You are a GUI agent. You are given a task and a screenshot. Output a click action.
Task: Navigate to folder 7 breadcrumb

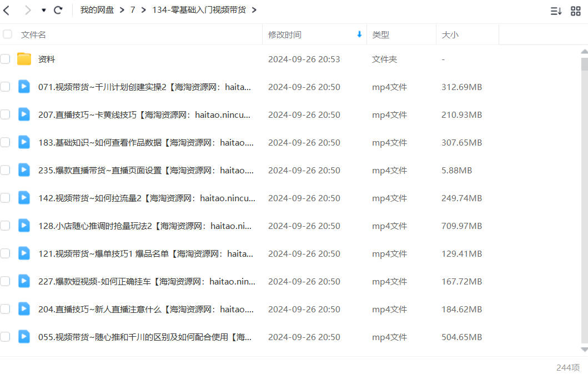pyautogui.click(x=133, y=10)
